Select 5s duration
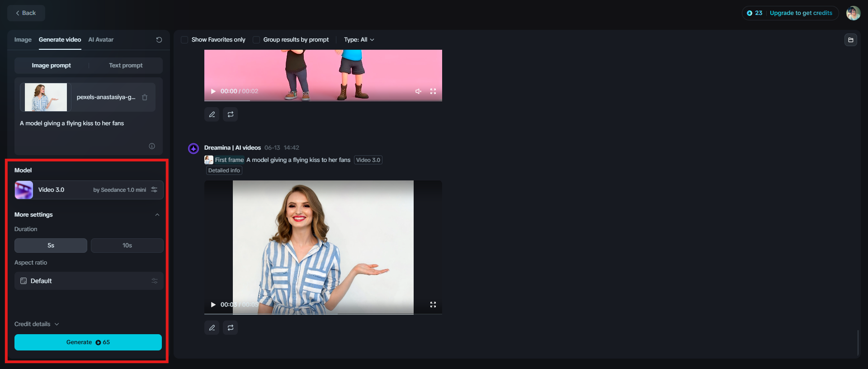The width and height of the screenshot is (868, 369). [51, 246]
